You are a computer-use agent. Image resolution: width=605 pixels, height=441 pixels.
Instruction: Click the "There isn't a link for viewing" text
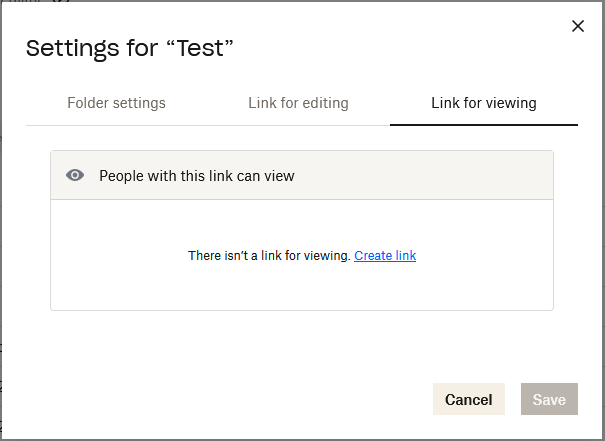tap(269, 256)
